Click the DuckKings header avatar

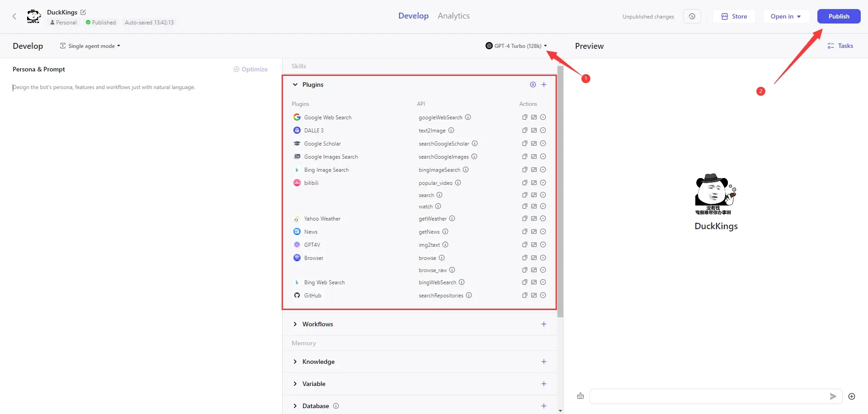[34, 16]
